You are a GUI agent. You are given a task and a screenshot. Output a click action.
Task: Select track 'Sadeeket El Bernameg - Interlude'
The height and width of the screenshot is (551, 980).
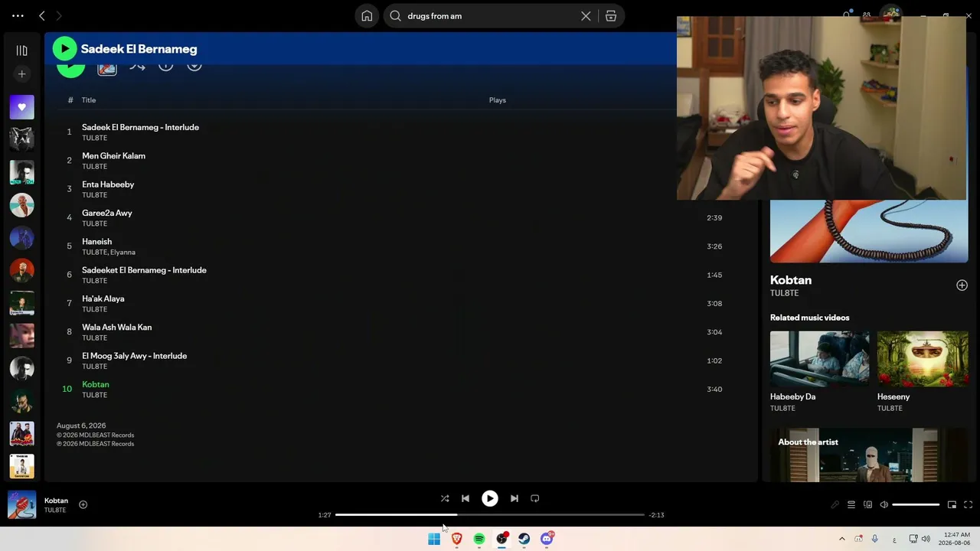144,270
